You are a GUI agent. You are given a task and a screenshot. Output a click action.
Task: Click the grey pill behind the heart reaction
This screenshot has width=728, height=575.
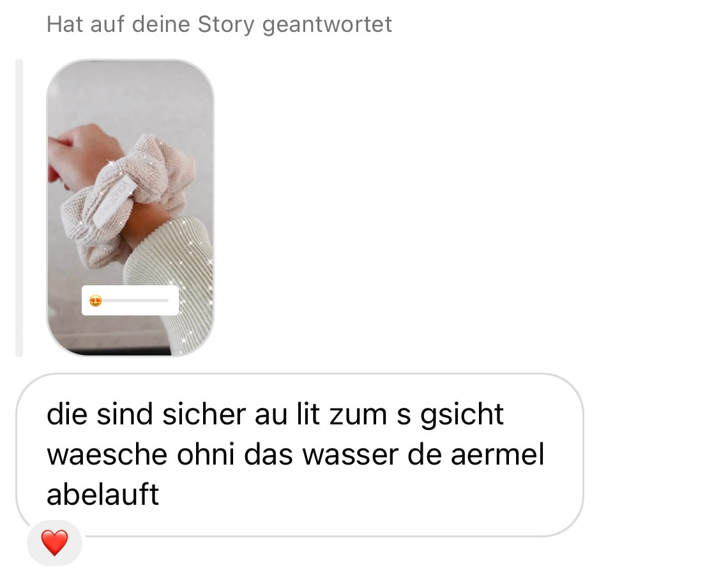55,543
